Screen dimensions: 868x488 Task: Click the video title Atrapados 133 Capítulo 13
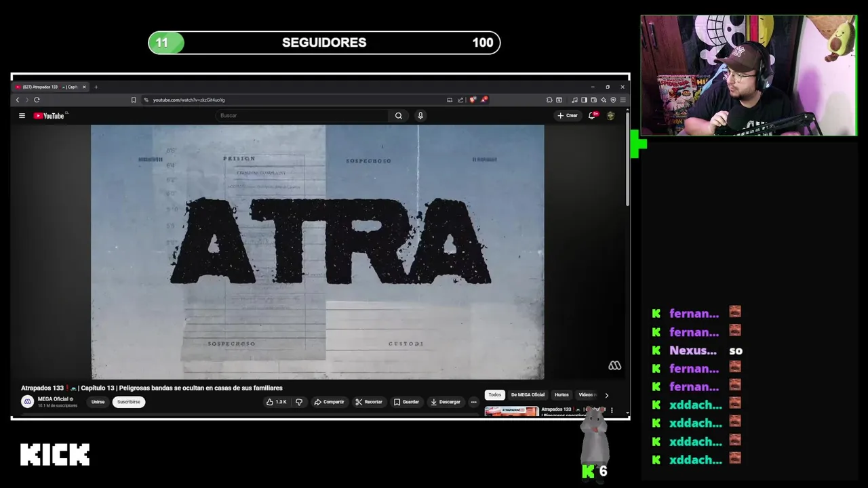click(x=152, y=388)
